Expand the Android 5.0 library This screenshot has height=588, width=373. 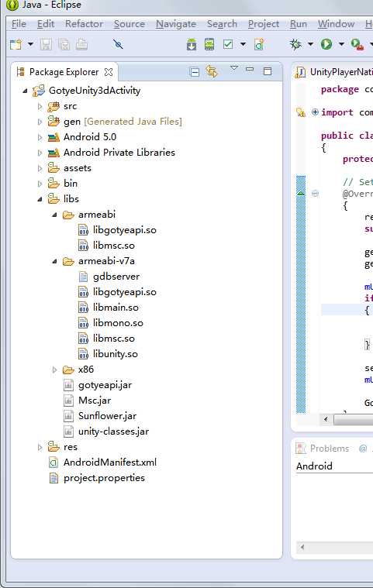point(40,137)
